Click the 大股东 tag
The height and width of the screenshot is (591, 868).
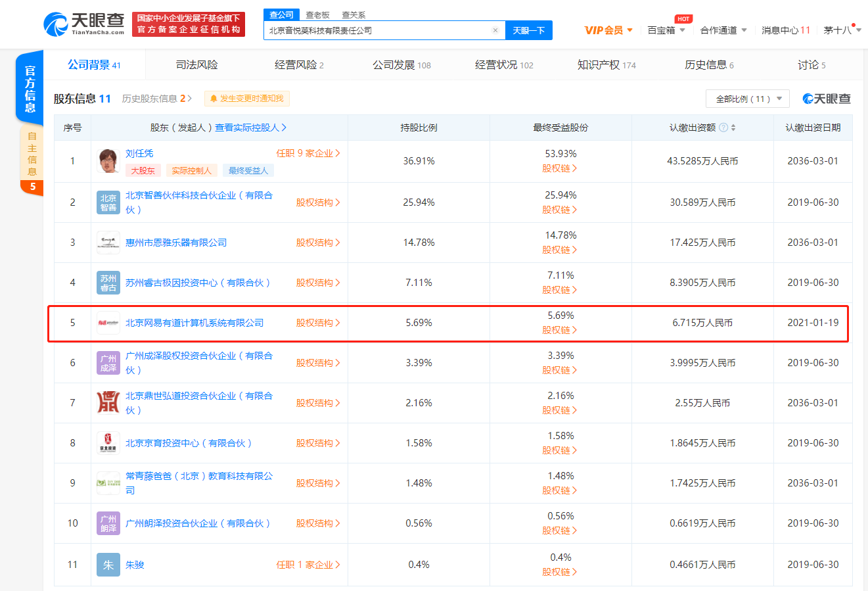tap(143, 170)
